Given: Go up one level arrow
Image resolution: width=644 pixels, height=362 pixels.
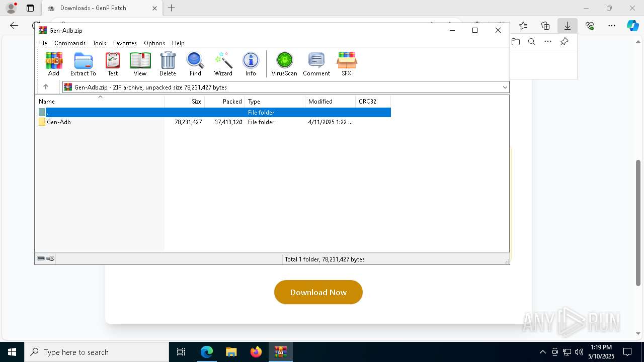Looking at the screenshot, I should 46,87.
